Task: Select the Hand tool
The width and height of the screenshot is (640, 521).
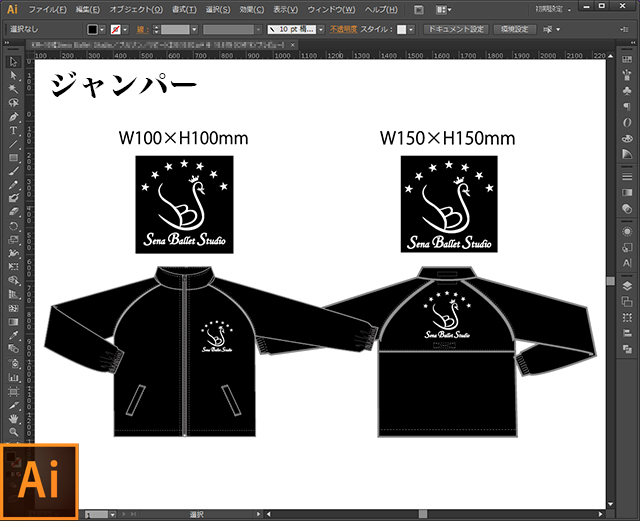Action: 13,419
